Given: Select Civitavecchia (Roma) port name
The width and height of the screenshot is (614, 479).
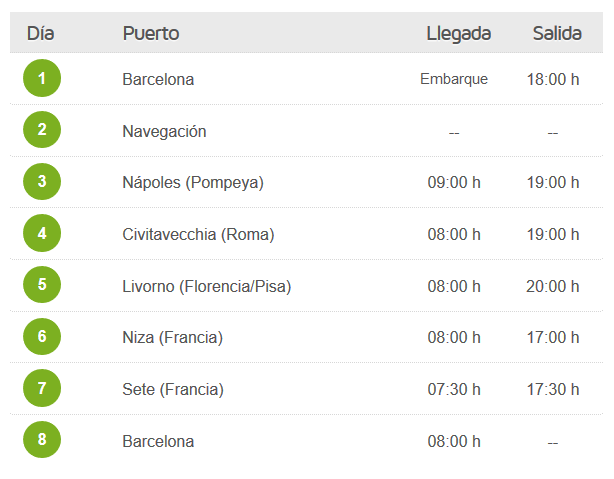Looking at the screenshot, I should coord(198,235).
